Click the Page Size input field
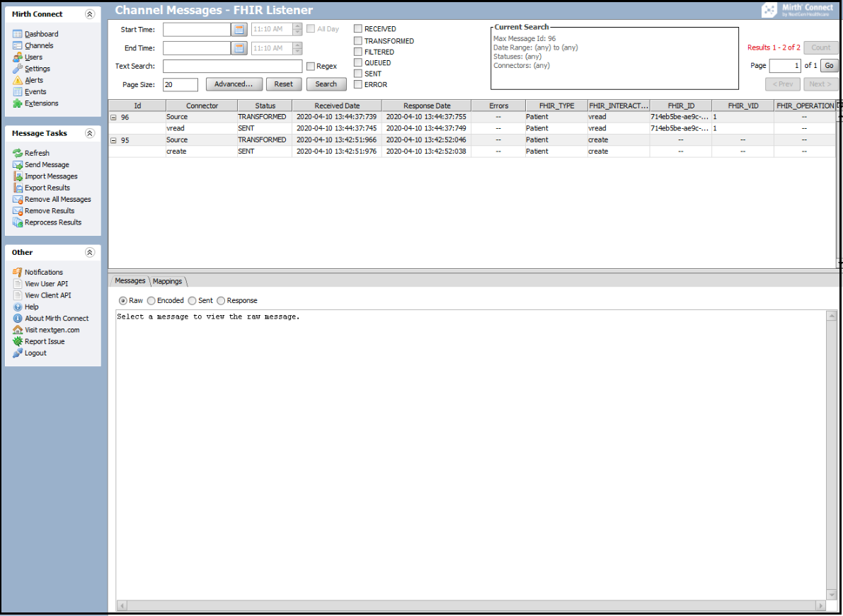 click(x=180, y=84)
